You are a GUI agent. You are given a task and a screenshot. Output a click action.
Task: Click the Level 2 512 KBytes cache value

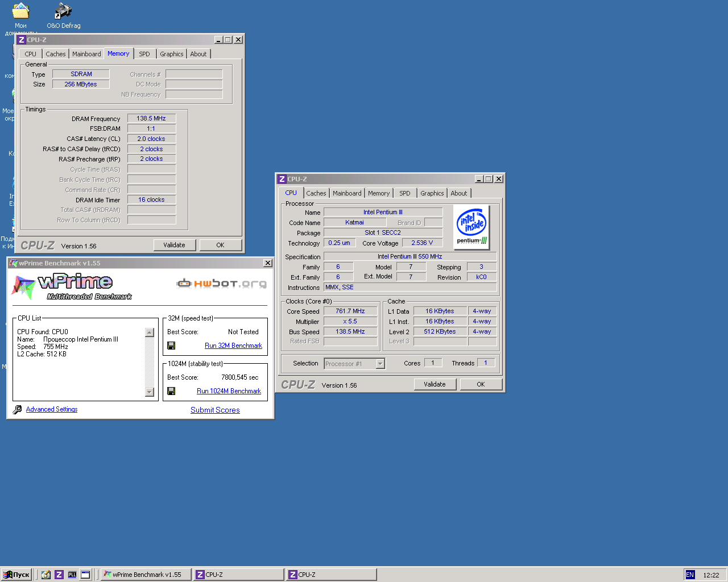click(440, 331)
